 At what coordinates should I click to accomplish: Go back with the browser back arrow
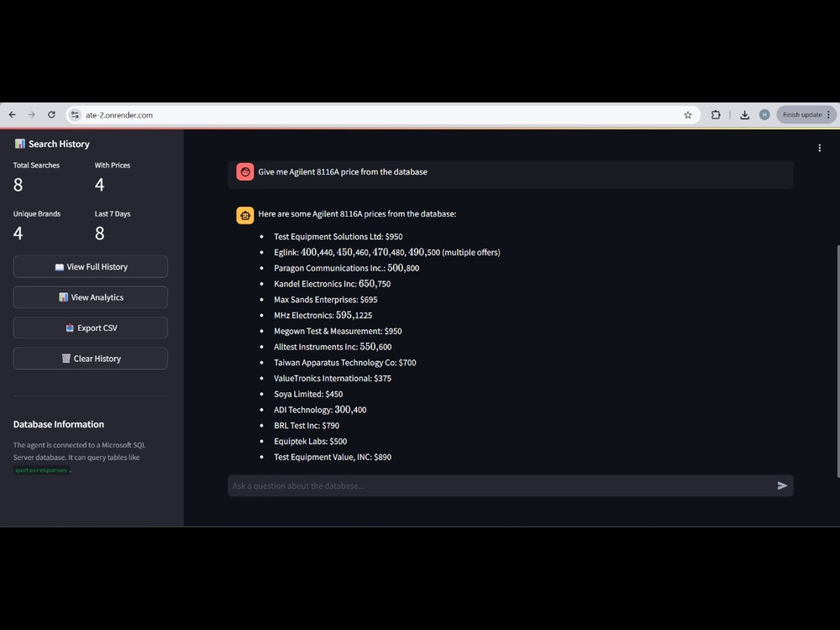tap(13, 114)
